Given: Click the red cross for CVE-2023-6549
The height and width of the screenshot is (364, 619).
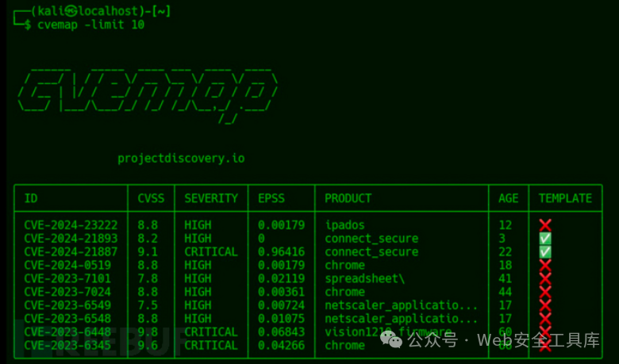Looking at the screenshot, I should (x=545, y=305).
